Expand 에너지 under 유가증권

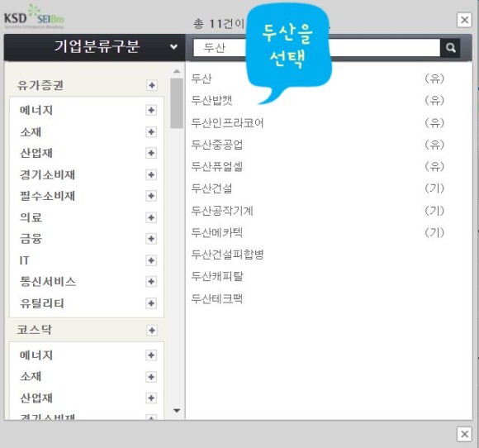click(x=151, y=111)
